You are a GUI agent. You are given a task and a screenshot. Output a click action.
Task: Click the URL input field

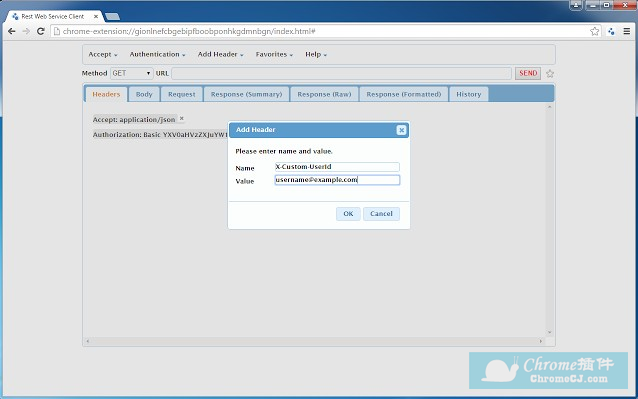(x=341, y=73)
